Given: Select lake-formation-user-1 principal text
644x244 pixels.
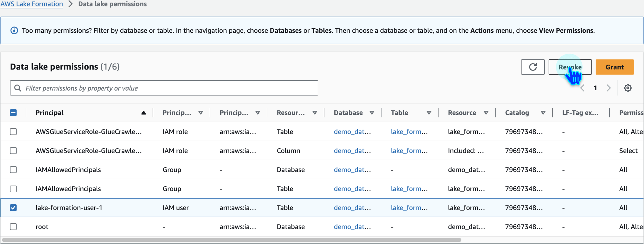Looking at the screenshot, I should (x=69, y=208).
